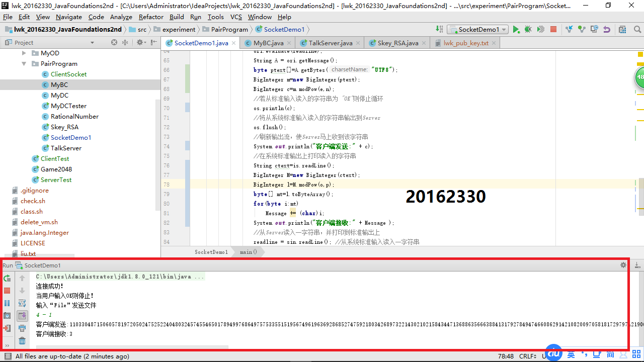Run with coverage icon in toolbar
The image size is (644, 362).
(x=540, y=30)
